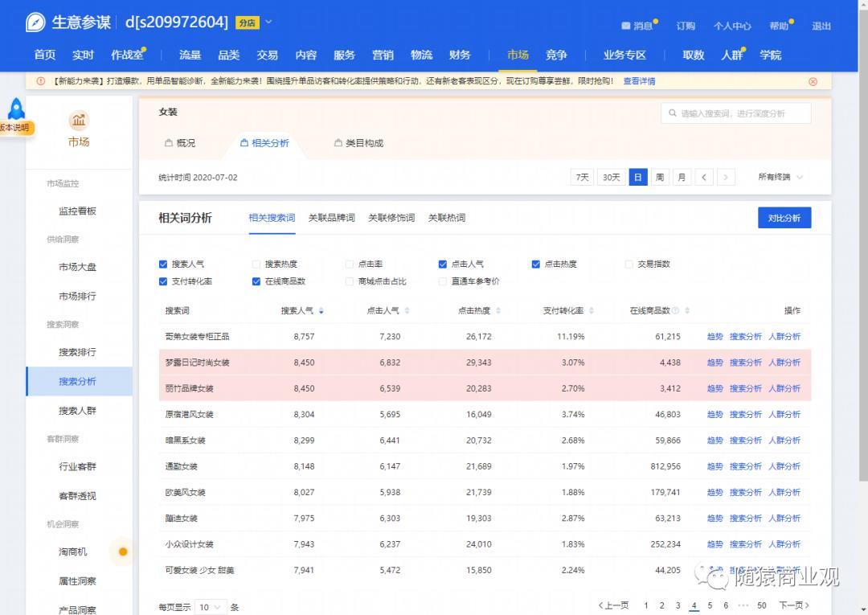The image size is (868, 615).
Task: Open 搜索人群 in sidebar
Action: [x=77, y=411]
